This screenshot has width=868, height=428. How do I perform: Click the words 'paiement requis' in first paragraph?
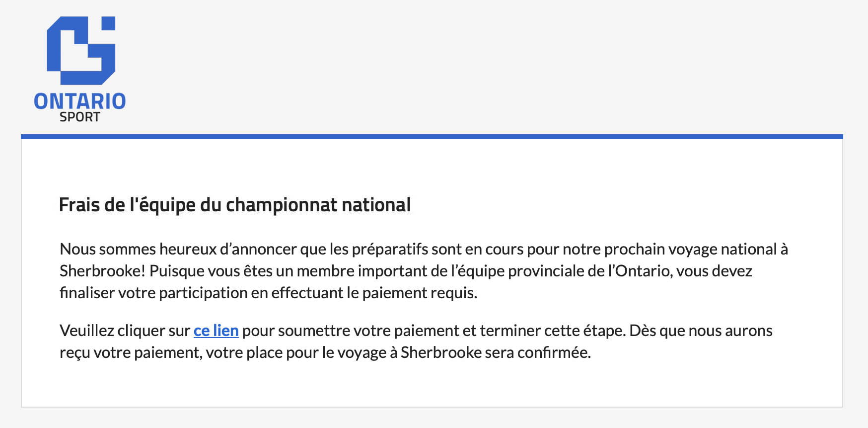pyautogui.click(x=419, y=293)
